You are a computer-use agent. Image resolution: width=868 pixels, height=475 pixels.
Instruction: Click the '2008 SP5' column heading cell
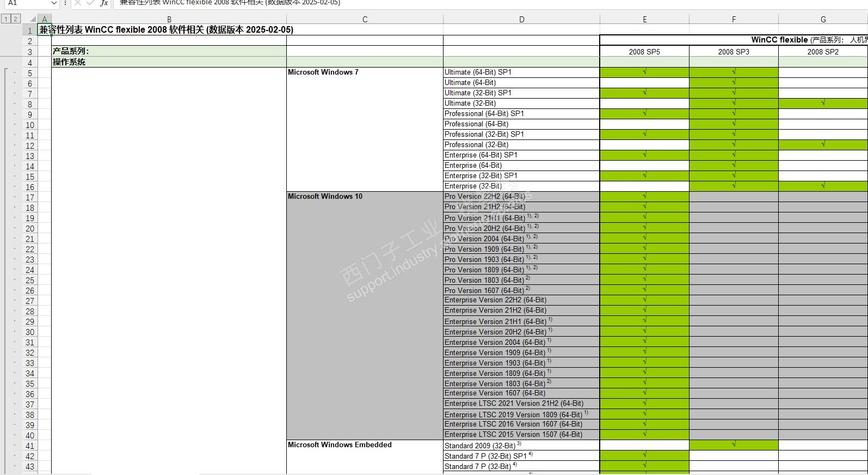[x=644, y=52]
